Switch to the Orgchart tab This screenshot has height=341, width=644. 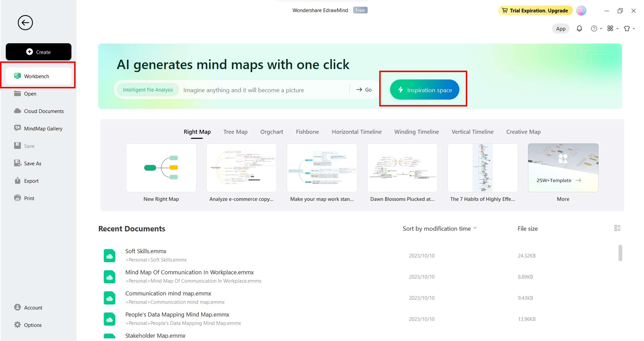(x=271, y=132)
